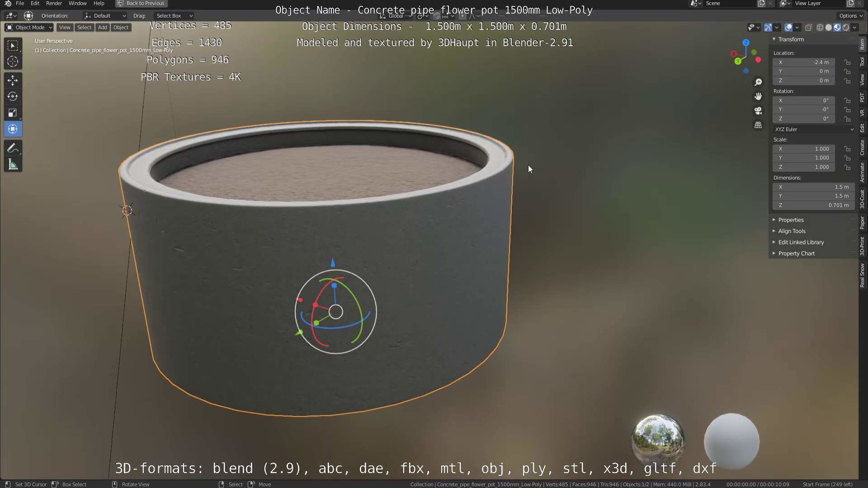This screenshot has height=488, width=868.
Task: Click the Scale Z value field
Action: [x=804, y=167]
